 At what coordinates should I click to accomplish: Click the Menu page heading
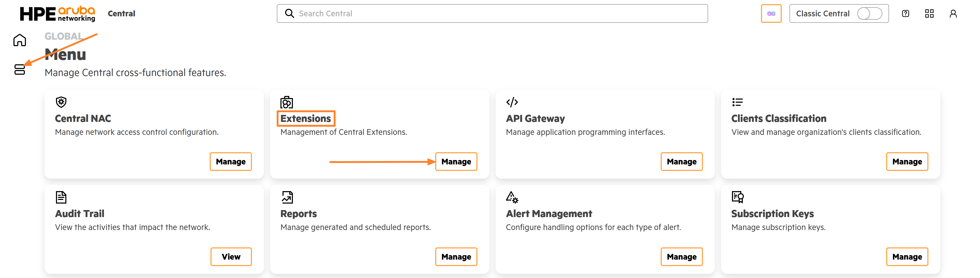(65, 55)
